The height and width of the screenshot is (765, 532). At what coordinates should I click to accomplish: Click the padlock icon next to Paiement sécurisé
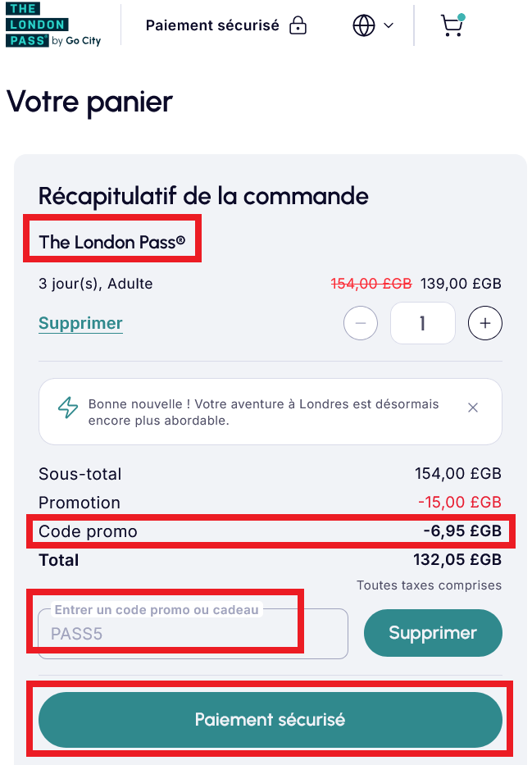297,25
